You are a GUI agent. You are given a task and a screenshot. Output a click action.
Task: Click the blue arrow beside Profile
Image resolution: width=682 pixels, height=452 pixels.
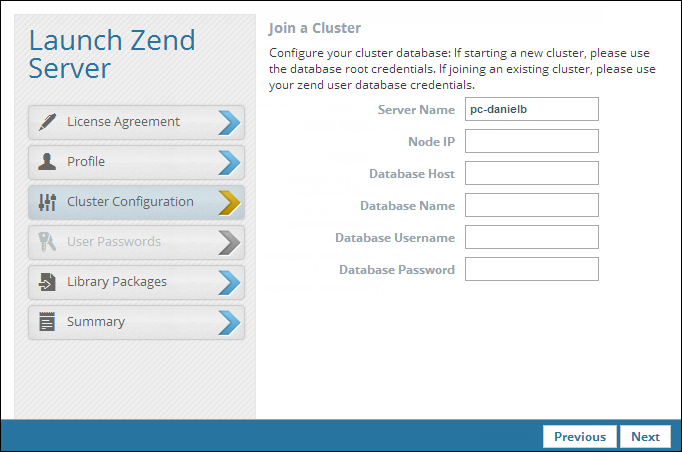(229, 162)
